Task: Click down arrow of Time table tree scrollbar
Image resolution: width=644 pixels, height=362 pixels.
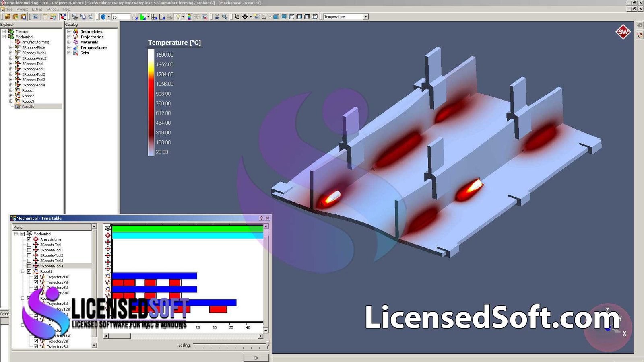Action: tap(94, 345)
